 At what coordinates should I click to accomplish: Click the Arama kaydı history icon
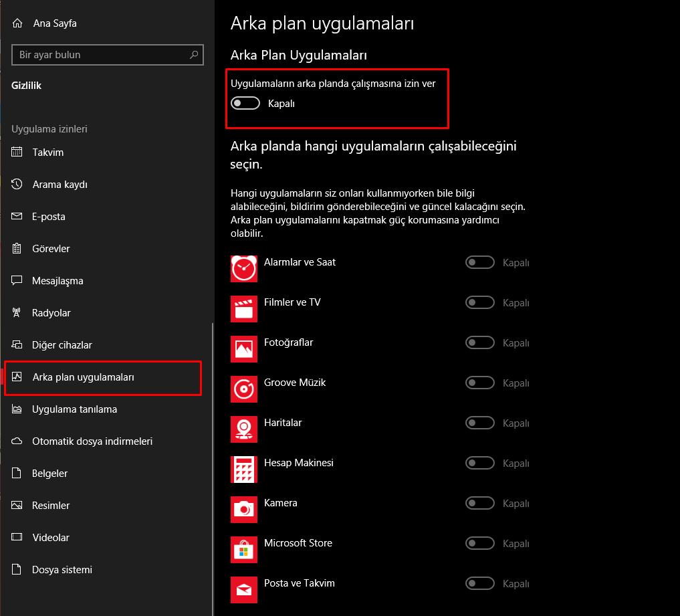pos(17,184)
